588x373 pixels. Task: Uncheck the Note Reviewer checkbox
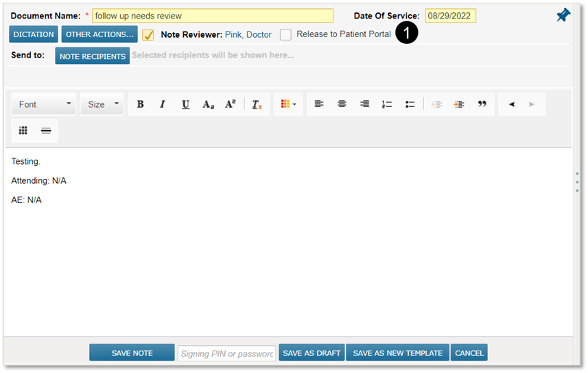[x=148, y=35]
